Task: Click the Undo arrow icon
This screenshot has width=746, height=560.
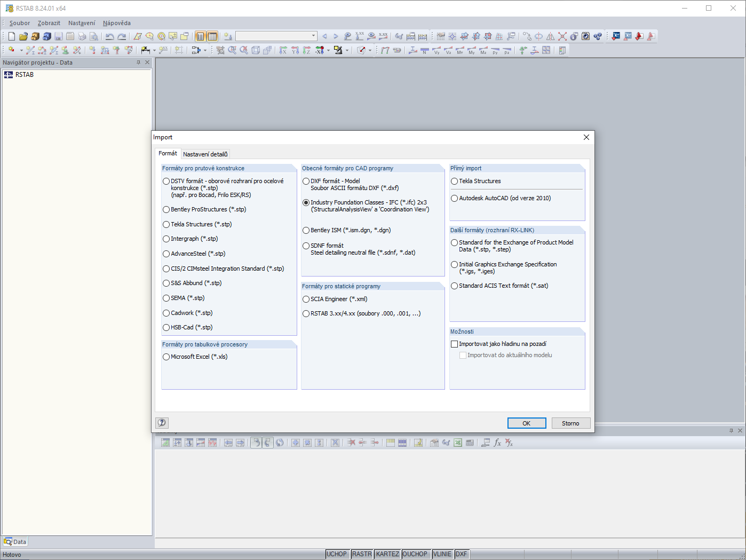Action: [x=110, y=36]
